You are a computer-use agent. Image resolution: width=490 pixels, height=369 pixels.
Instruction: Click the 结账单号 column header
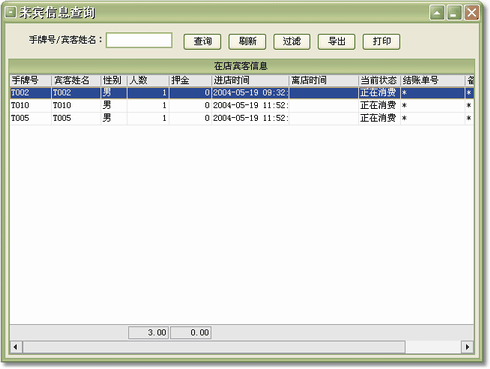[432, 80]
